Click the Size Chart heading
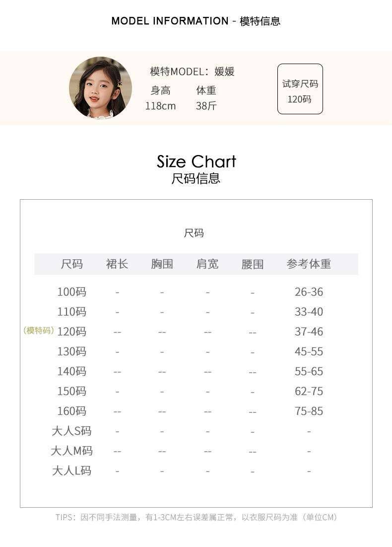Screen dimensions: 392x547 pos(196,161)
